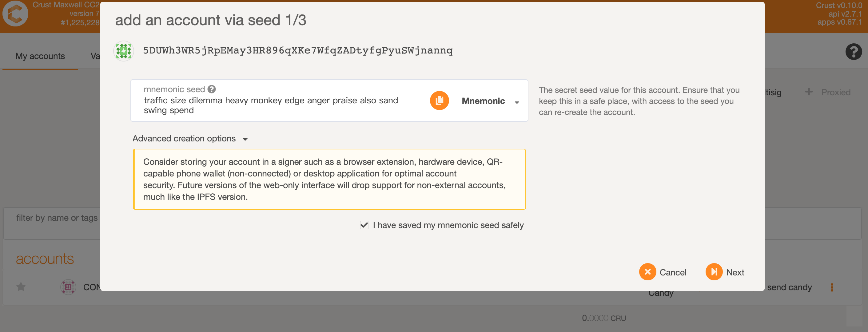Image resolution: width=868 pixels, height=332 pixels.
Task: Click the identicon of the listed account
Action: point(68,287)
